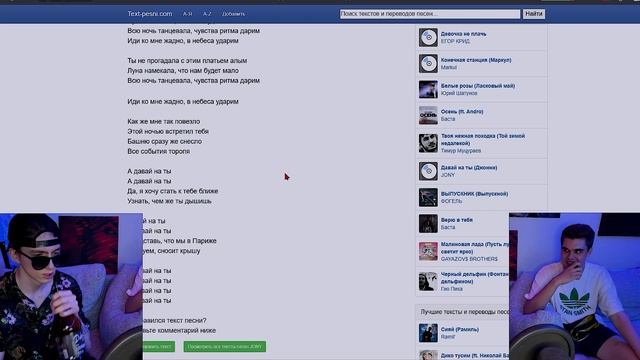
Task: Open the Добавить menu item
Action: click(x=233, y=14)
